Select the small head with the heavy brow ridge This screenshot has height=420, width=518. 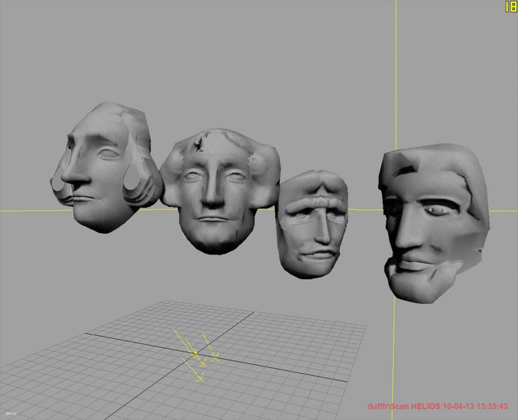coord(311,224)
